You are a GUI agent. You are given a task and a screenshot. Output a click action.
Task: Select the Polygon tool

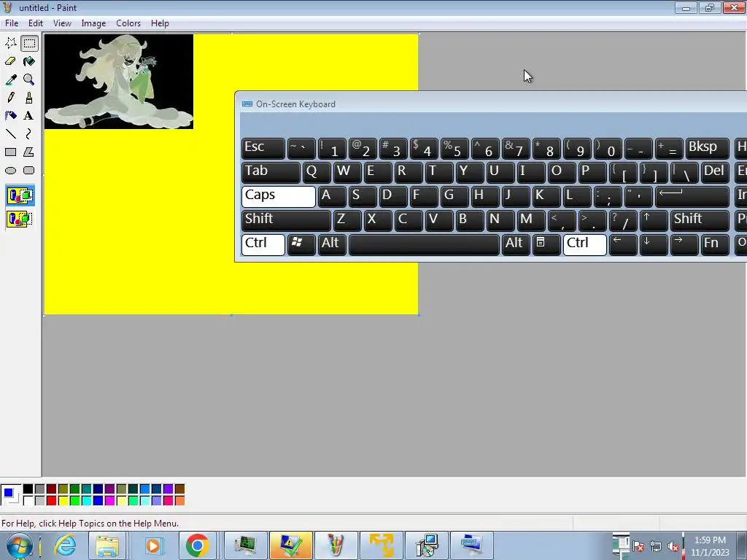point(29,152)
